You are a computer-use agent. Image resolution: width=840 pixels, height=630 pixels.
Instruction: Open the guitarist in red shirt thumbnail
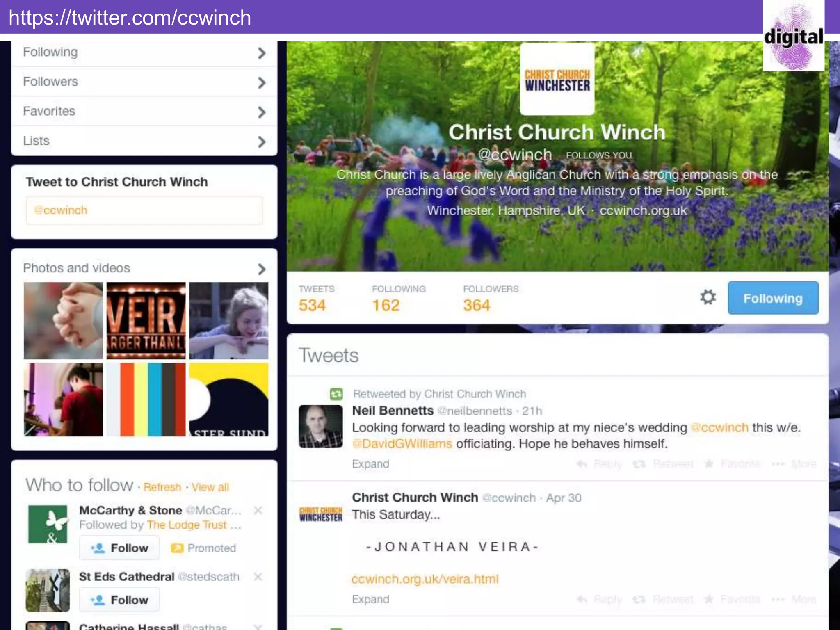pyautogui.click(x=63, y=399)
